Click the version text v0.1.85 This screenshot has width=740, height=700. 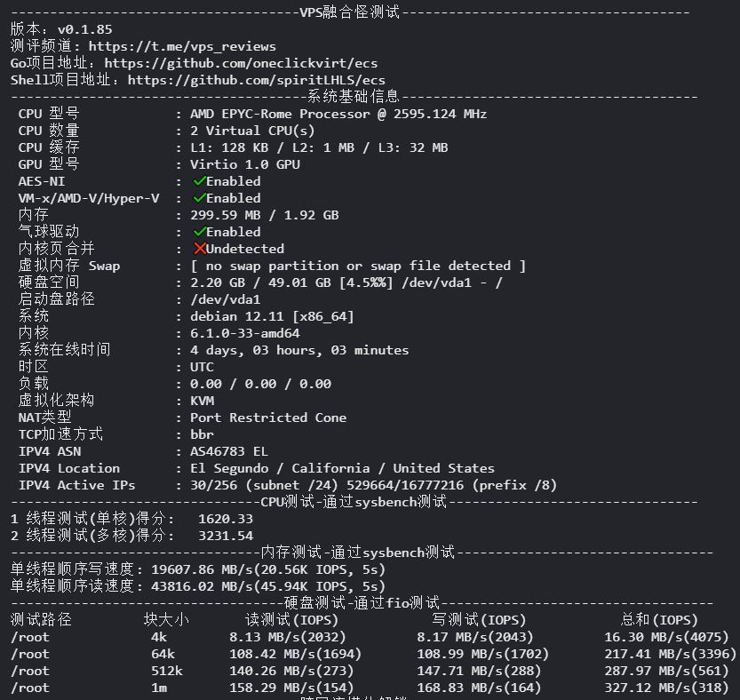click(x=85, y=29)
